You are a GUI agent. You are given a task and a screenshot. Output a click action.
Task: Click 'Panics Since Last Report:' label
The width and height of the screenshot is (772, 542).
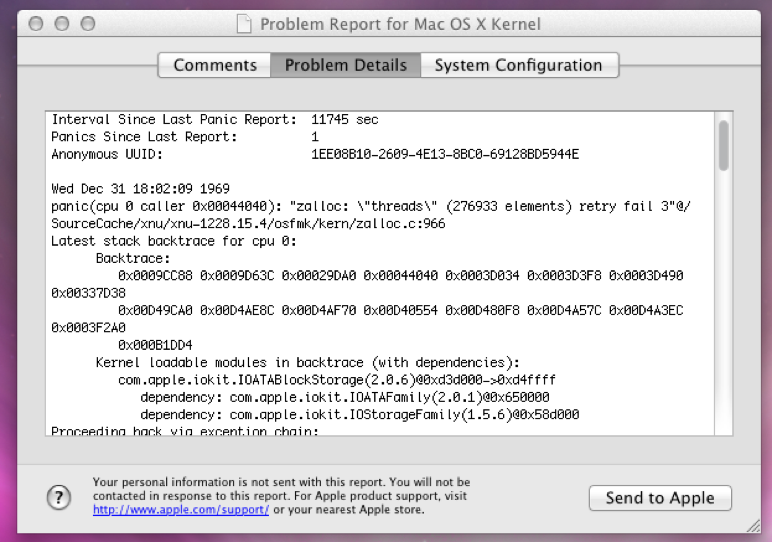tap(144, 137)
